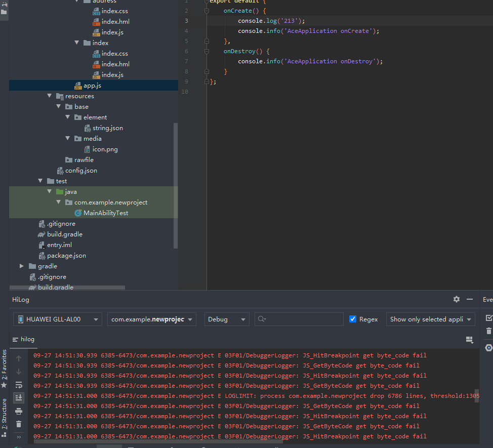Click the project tree horizontal scrollbar
493x448 pixels.
pyautogui.click(x=67, y=288)
